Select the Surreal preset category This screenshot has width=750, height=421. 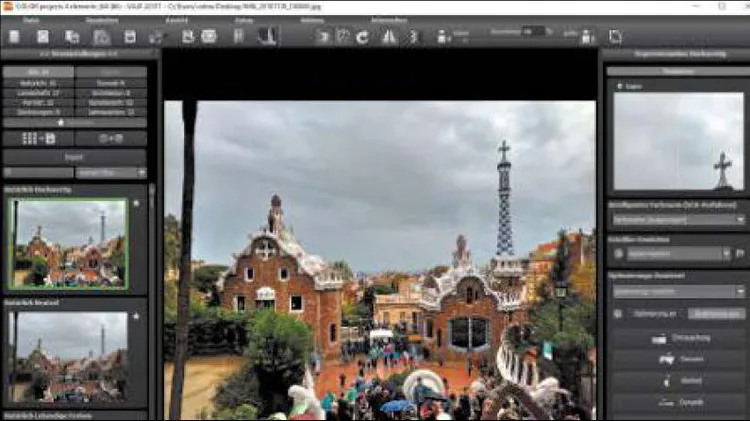111,83
